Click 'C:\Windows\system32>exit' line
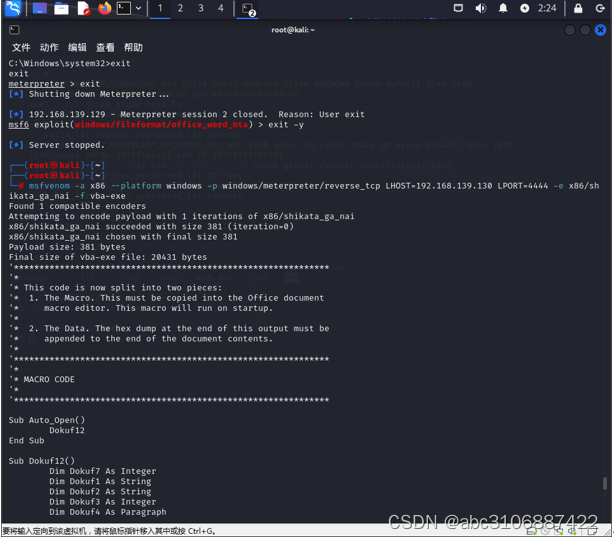Image resolution: width=614 pixels, height=539 pixels. pos(69,63)
